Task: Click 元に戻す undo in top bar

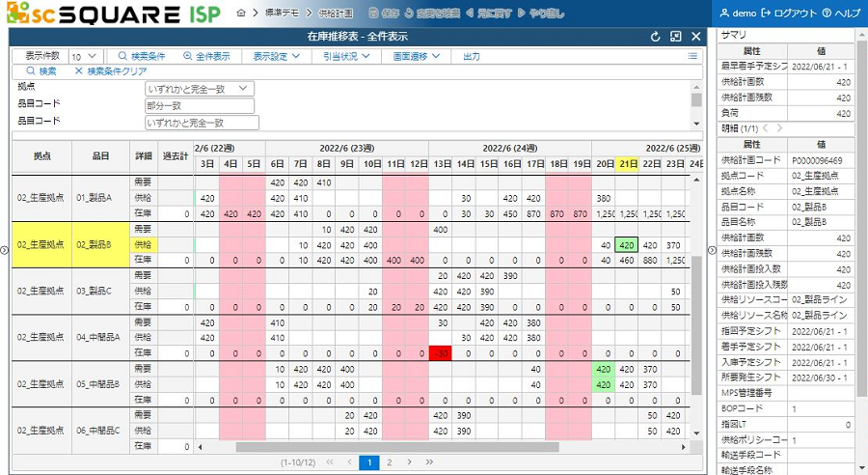Action: coord(470,14)
